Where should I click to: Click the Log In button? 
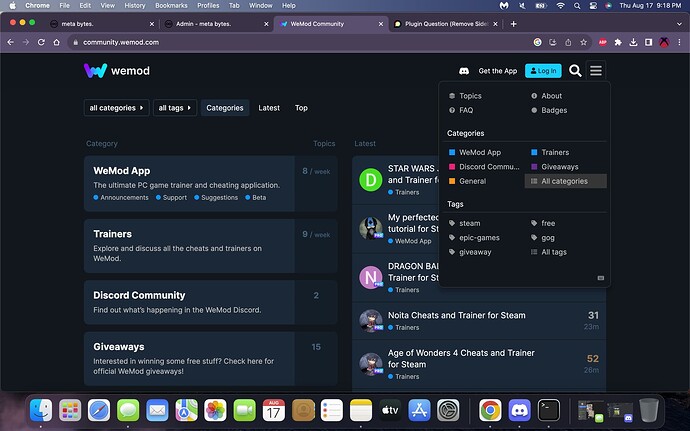(x=543, y=71)
